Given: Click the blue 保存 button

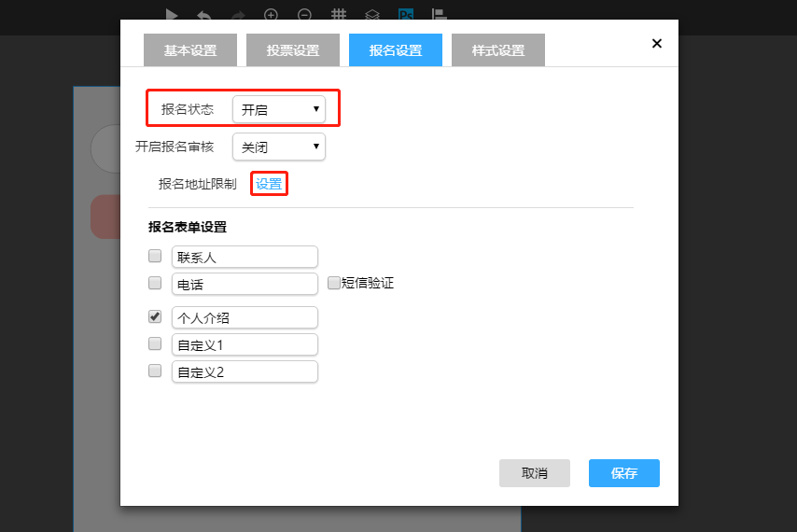Looking at the screenshot, I should click(624, 473).
